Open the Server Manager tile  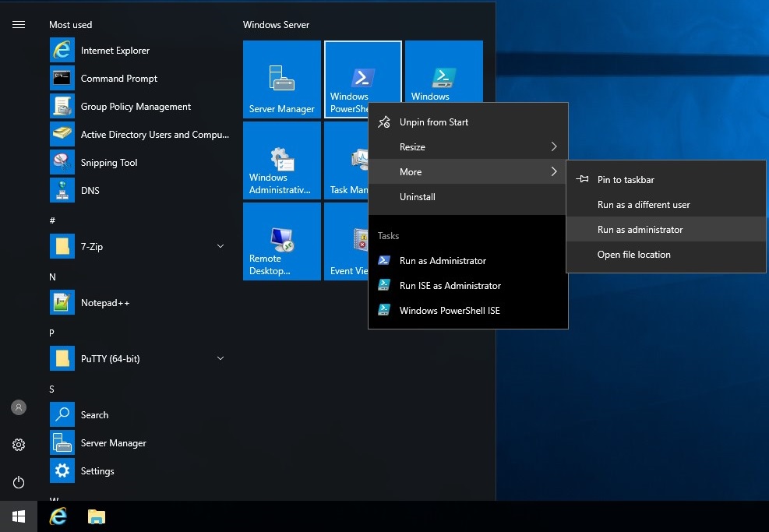(x=281, y=79)
